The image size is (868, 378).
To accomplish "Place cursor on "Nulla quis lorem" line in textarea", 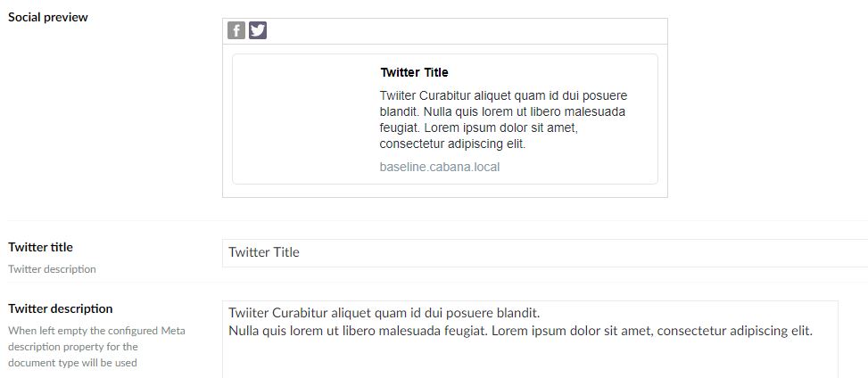I will tap(520, 332).
